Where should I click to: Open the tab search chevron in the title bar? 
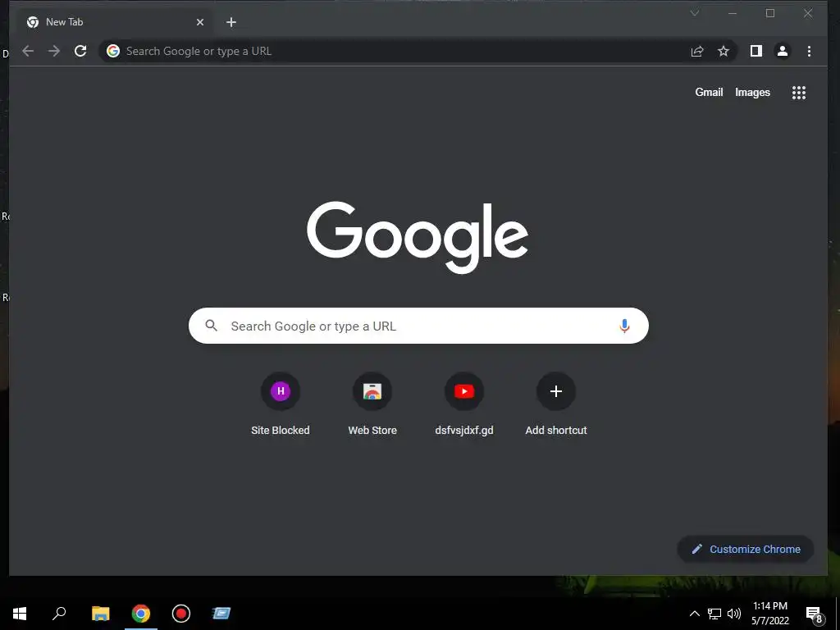(694, 13)
